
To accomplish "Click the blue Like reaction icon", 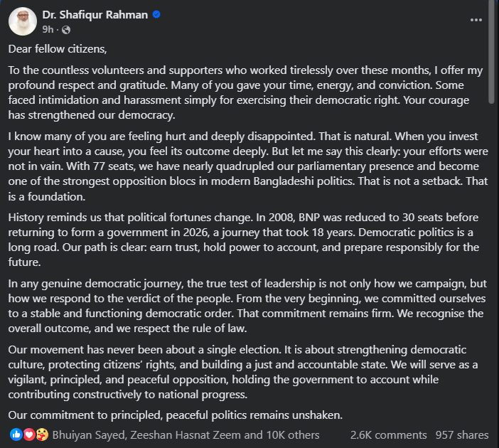I will point(16,434).
